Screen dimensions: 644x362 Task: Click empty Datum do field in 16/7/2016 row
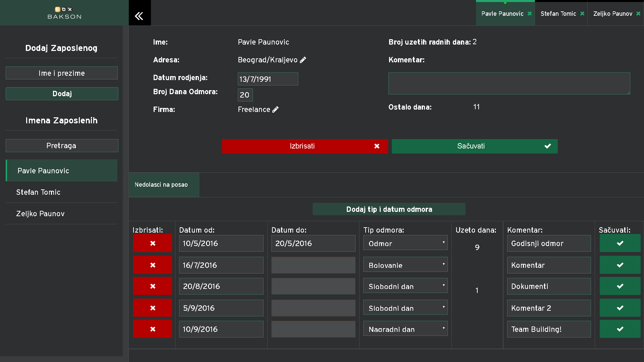pyautogui.click(x=313, y=265)
